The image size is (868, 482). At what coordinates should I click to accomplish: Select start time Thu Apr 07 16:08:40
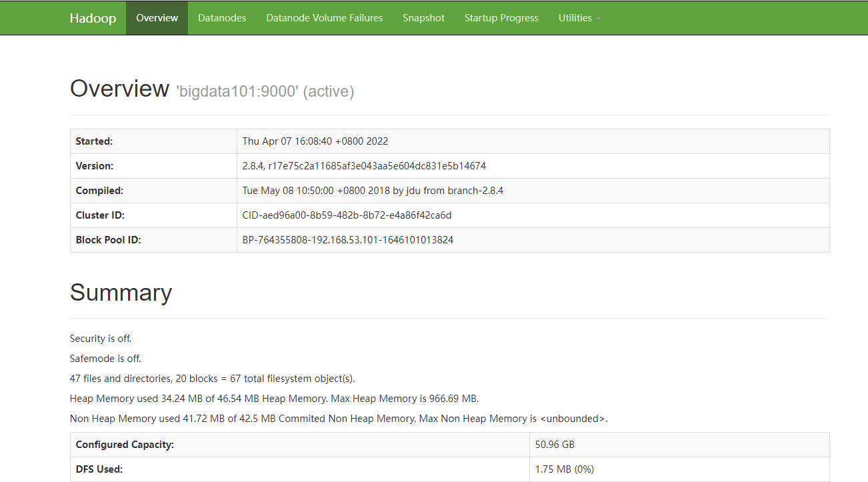pos(315,141)
